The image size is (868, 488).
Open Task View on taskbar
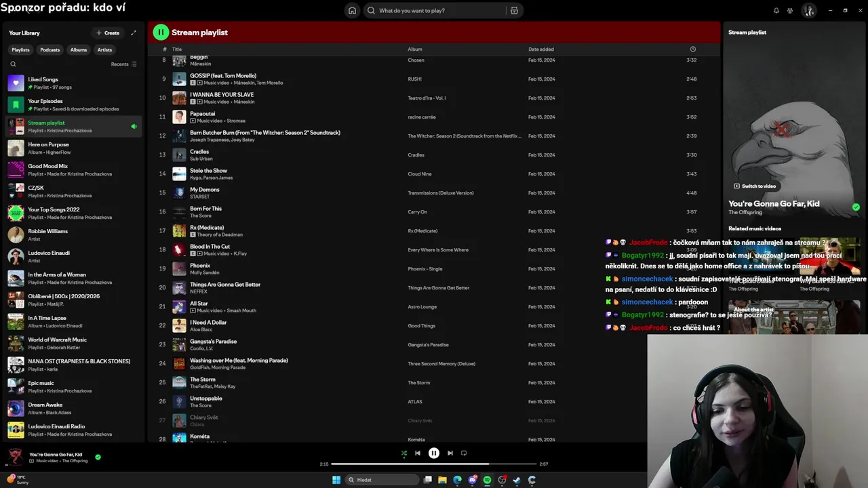point(427,480)
